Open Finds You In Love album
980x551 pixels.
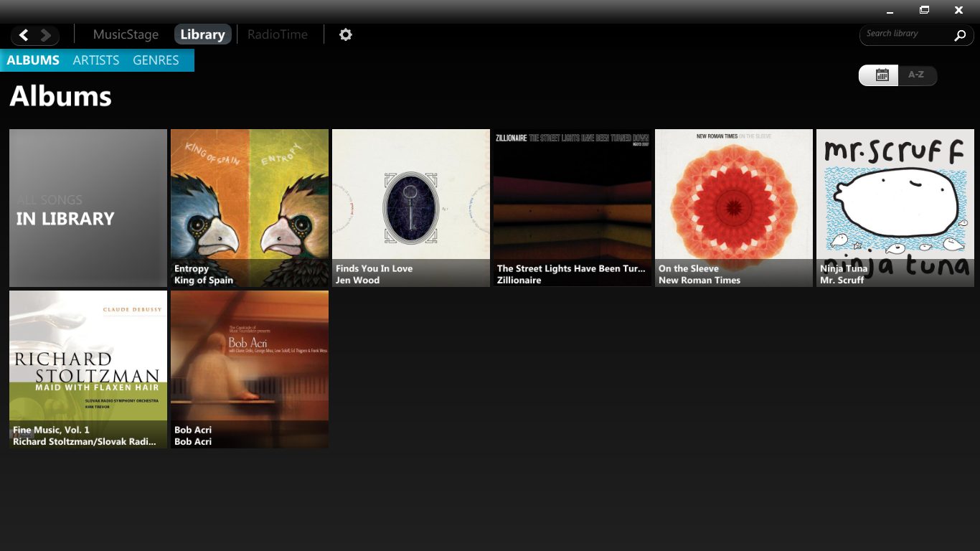tap(411, 208)
